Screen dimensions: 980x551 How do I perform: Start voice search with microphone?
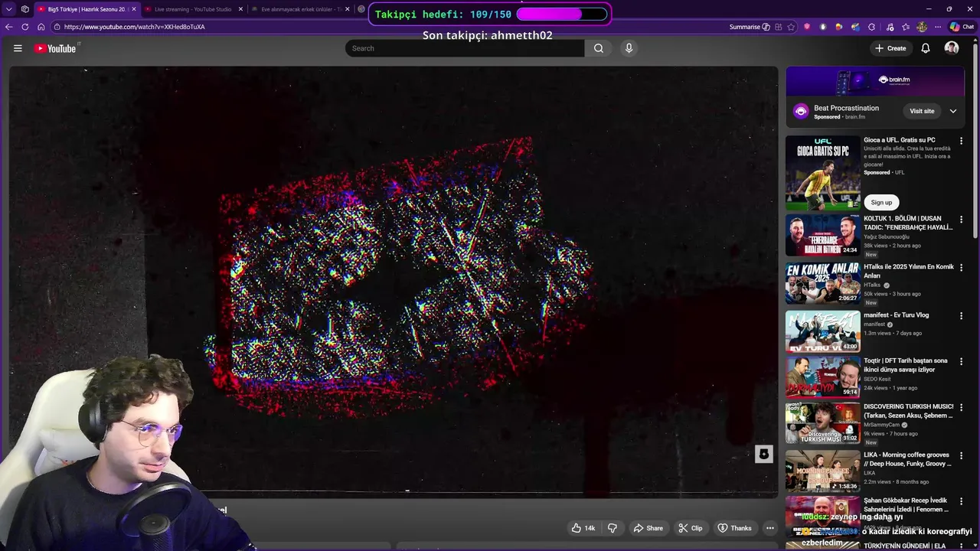point(629,48)
